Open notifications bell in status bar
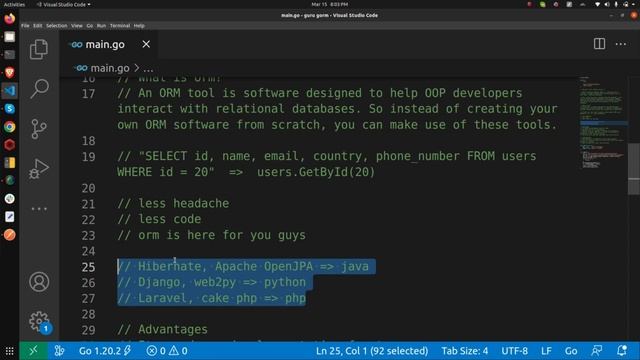The height and width of the screenshot is (360, 640). (622, 351)
